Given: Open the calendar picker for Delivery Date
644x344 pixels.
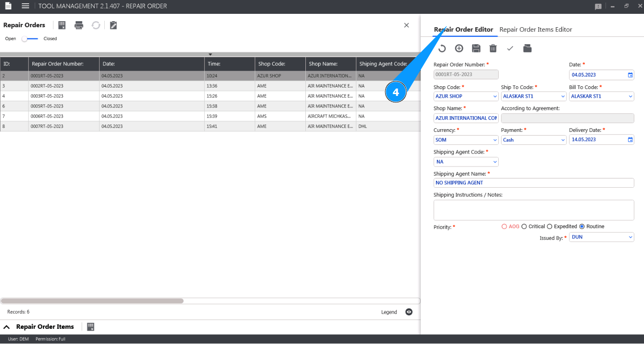Looking at the screenshot, I should [630, 140].
